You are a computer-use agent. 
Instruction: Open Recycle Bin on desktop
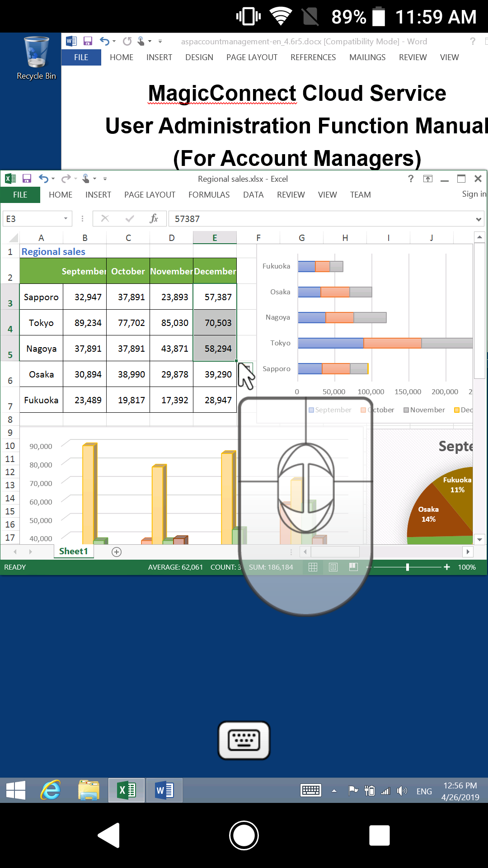coord(36,58)
